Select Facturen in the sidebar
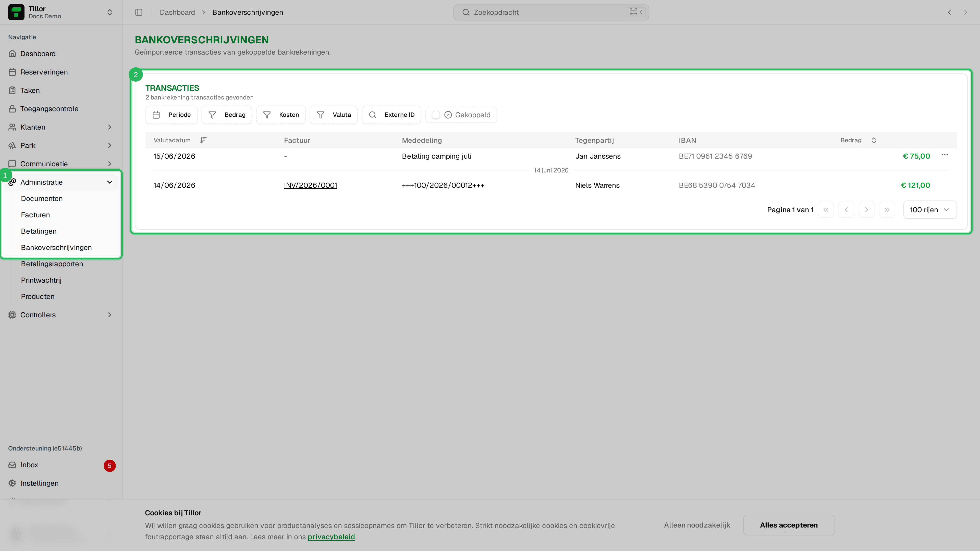The image size is (980, 551). point(35,215)
